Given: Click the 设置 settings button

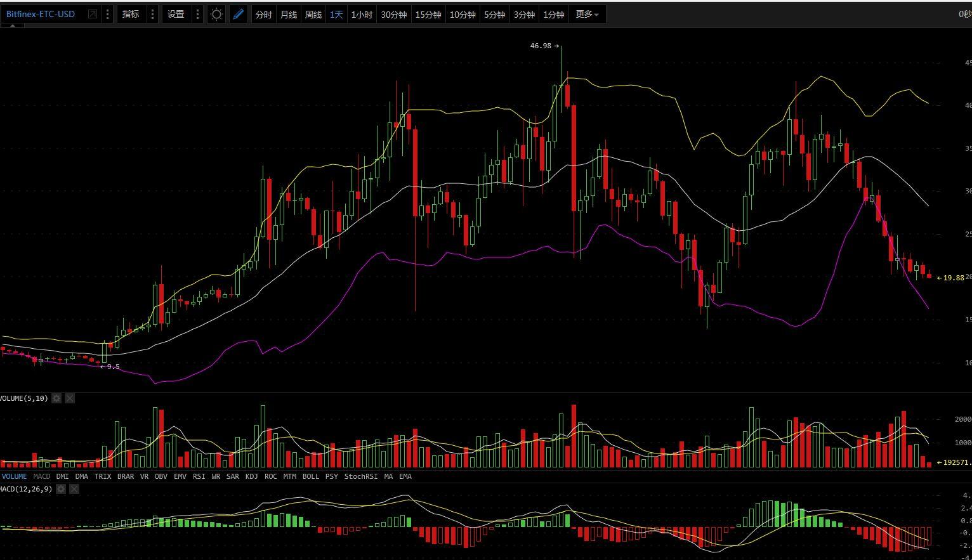Looking at the screenshot, I should tap(176, 14).
